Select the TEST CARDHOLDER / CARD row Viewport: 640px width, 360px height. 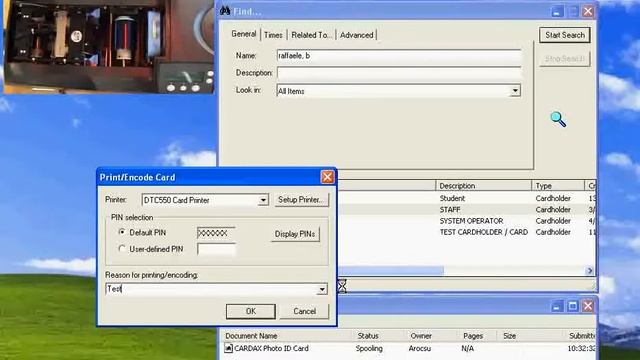(466, 232)
